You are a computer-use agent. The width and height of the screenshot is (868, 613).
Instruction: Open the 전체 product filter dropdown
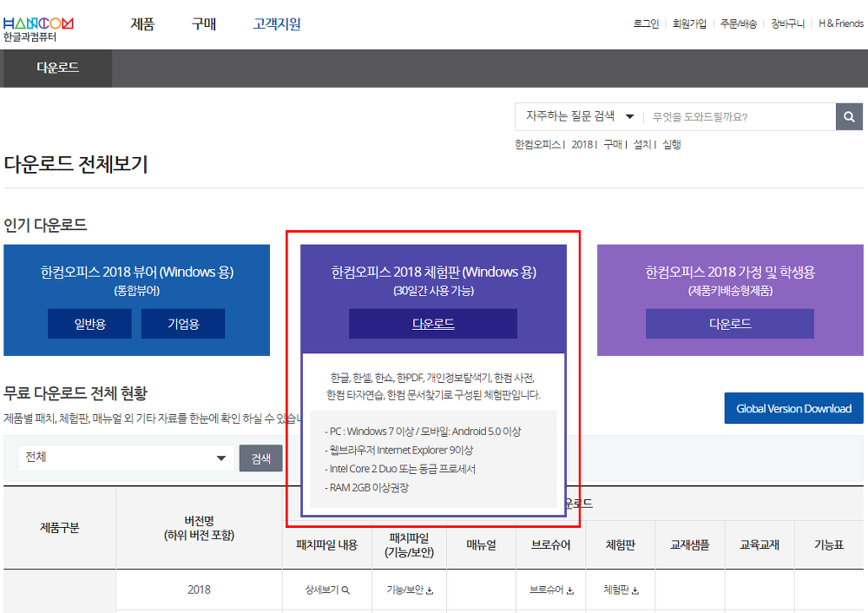pos(126,458)
